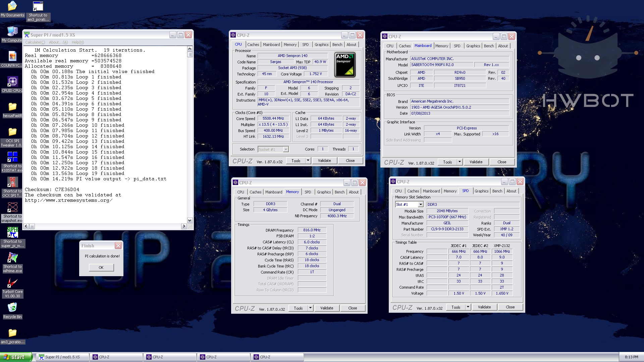Click Close in CPU-Z Memory window

click(x=353, y=308)
